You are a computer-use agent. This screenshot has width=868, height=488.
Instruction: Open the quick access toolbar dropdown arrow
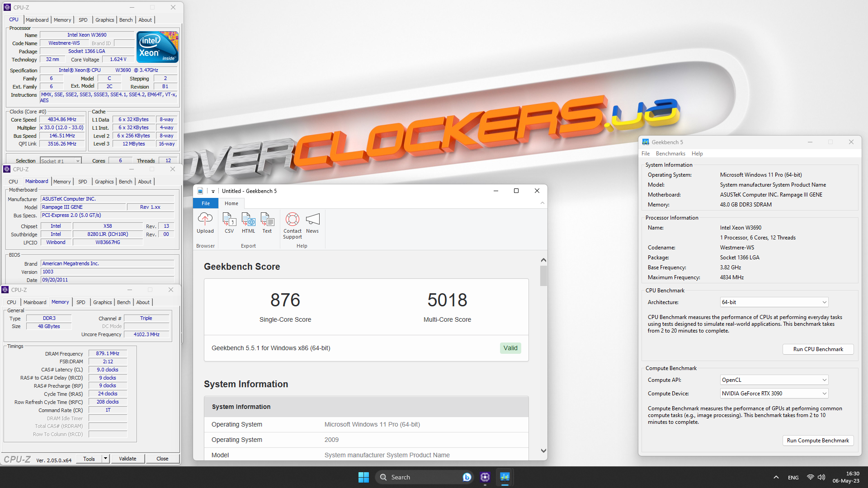(213, 191)
